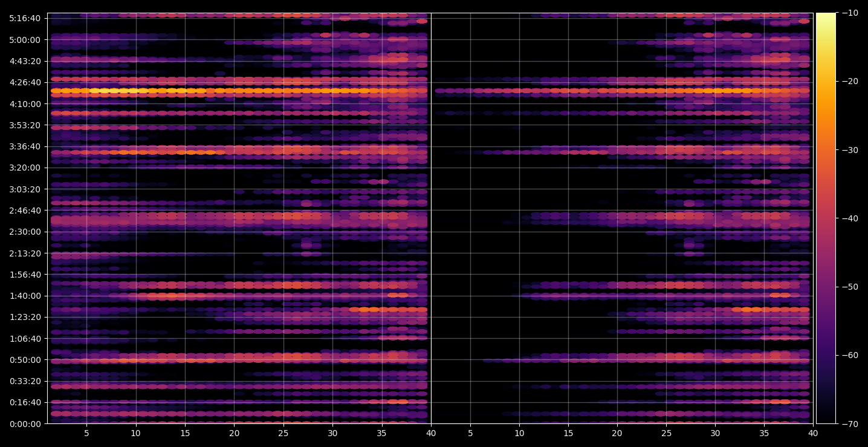This screenshot has height=447, width=868.
Task: Select x-axis label 10 under the right plot
Action: pos(519,433)
